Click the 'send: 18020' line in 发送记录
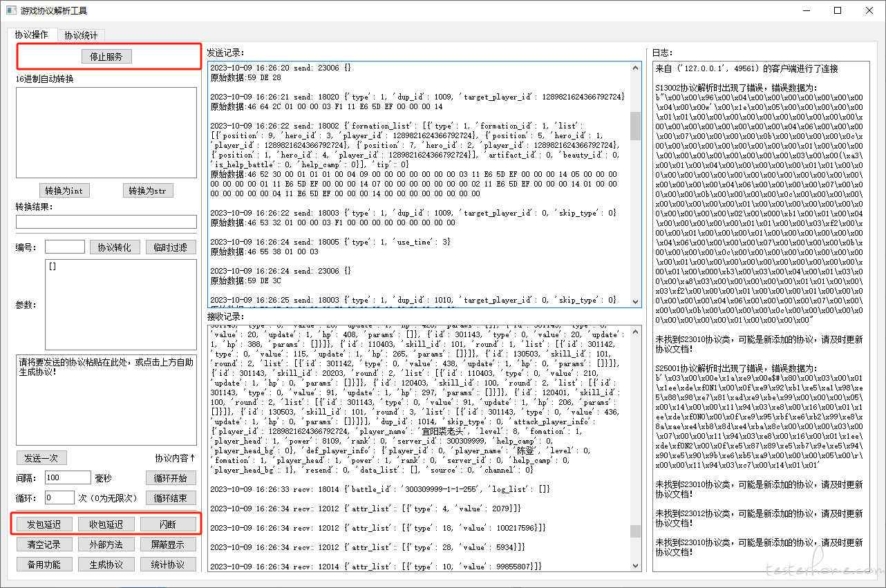The image size is (886, 588). (x=417, y=96)
